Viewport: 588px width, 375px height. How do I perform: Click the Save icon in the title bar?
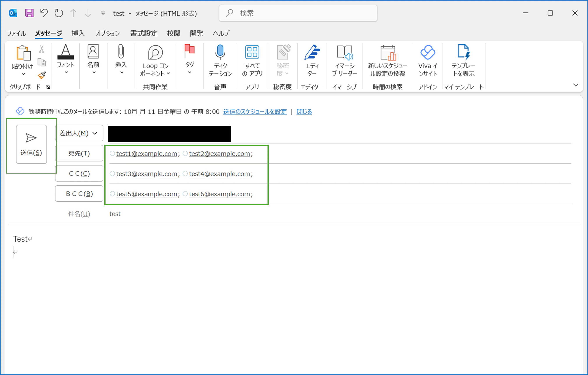click(29, 13)
